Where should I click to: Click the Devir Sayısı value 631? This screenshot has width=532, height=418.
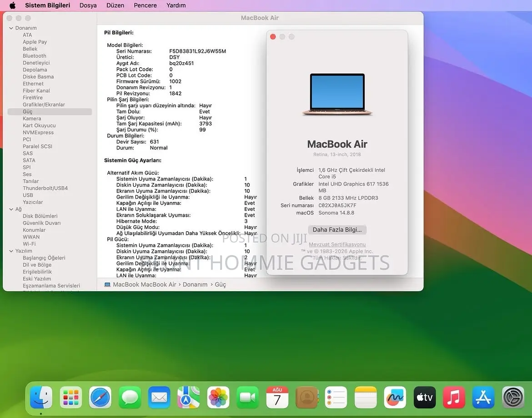coord(155,142)
